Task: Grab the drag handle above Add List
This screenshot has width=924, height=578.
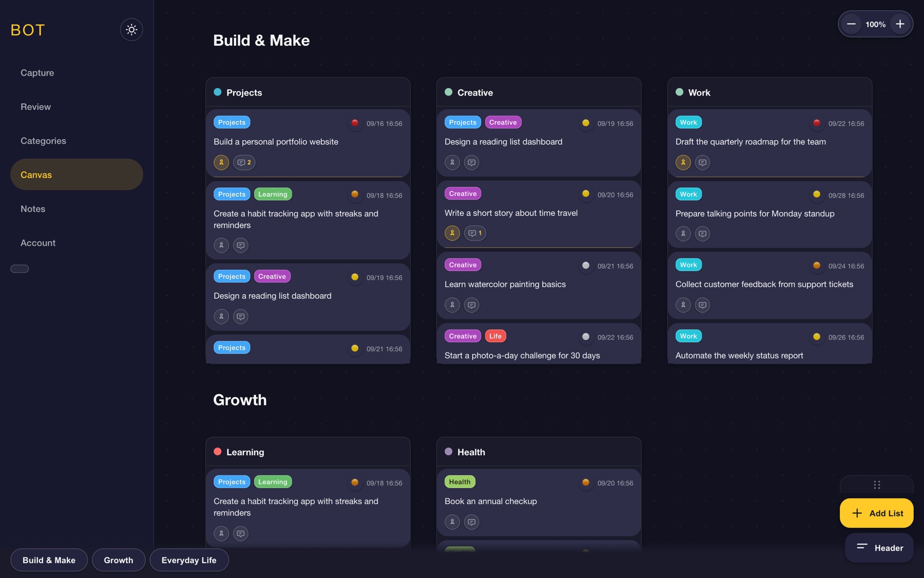Action: pos(877,485)
